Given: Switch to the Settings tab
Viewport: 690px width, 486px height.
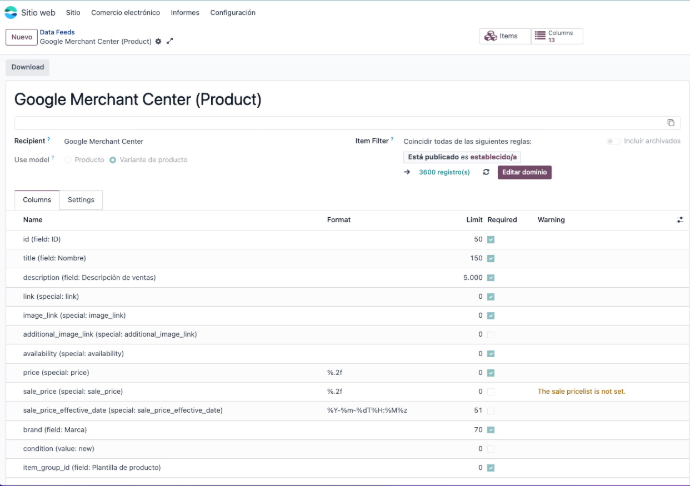Looking at the screenshot, I should coord(81,200).
